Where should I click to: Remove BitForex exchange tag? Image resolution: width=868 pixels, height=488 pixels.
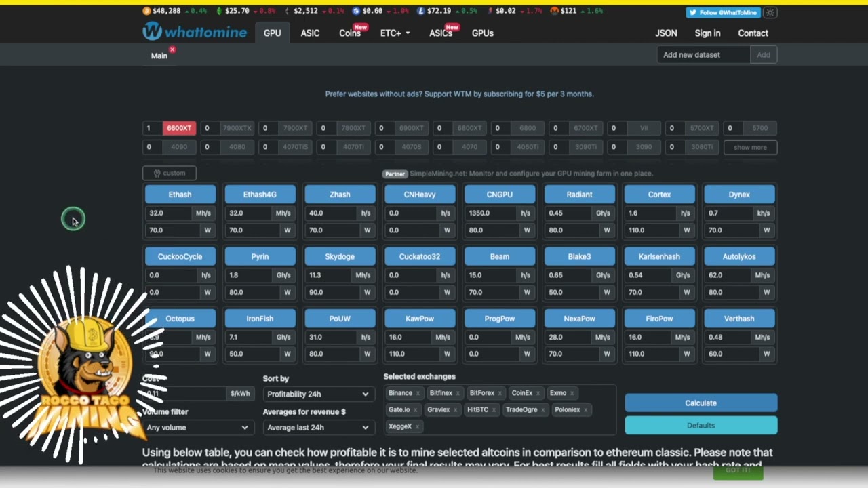pos(500,393)
